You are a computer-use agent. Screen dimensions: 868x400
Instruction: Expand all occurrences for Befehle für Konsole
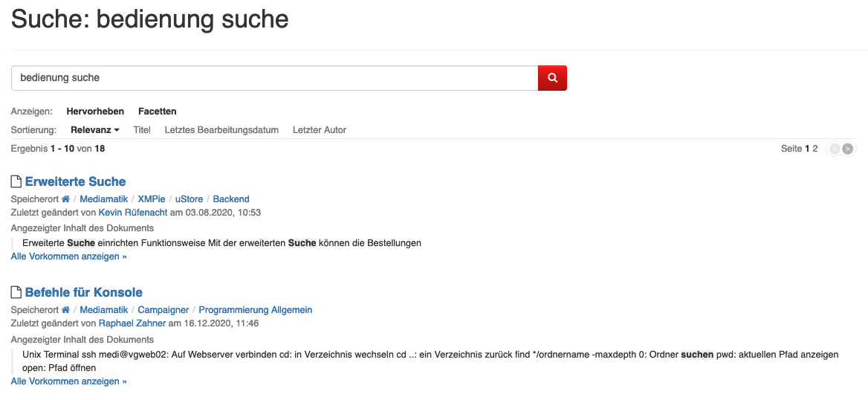click(68, 381)
